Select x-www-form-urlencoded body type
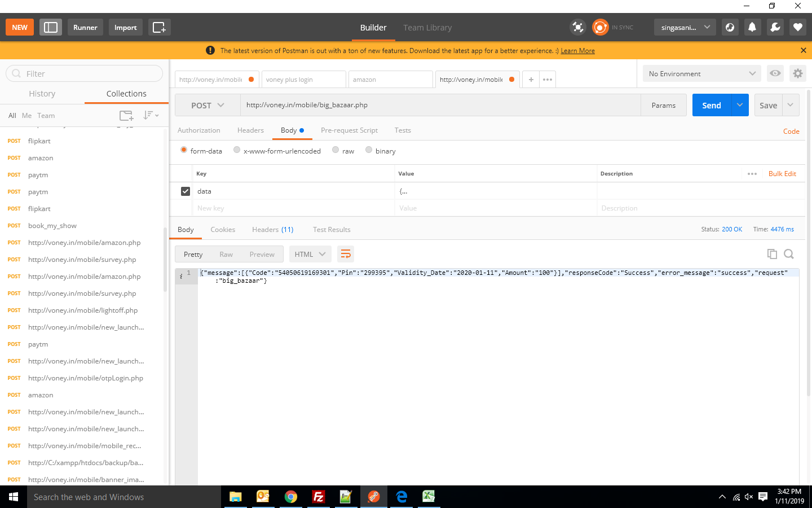The image size is (812, 508). tap(237, 150)
